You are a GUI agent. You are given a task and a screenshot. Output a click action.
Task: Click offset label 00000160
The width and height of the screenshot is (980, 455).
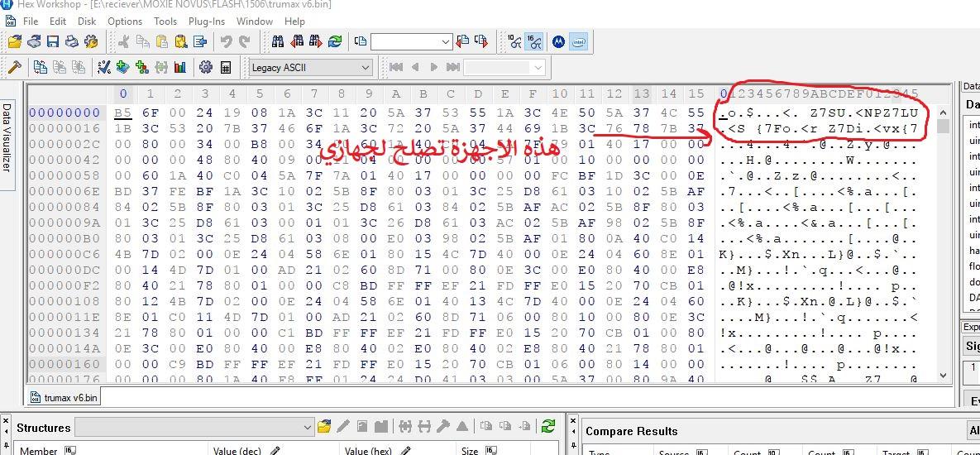coord(65,364)
